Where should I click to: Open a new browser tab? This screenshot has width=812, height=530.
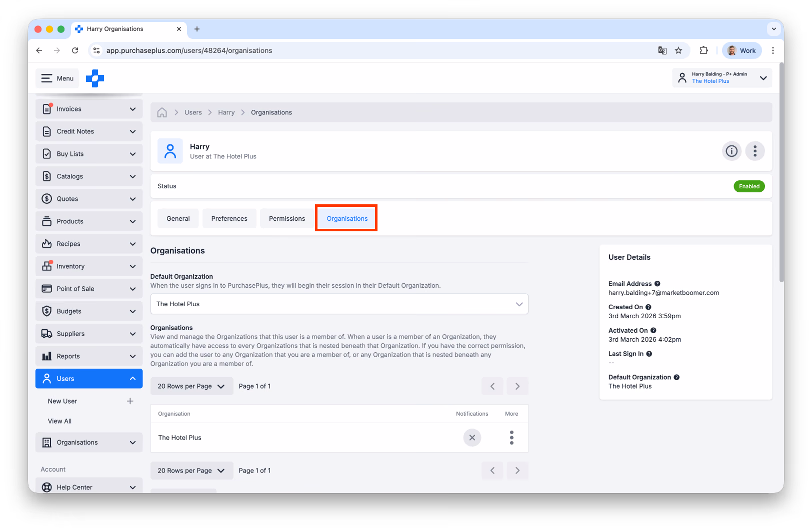pos(197,29)
